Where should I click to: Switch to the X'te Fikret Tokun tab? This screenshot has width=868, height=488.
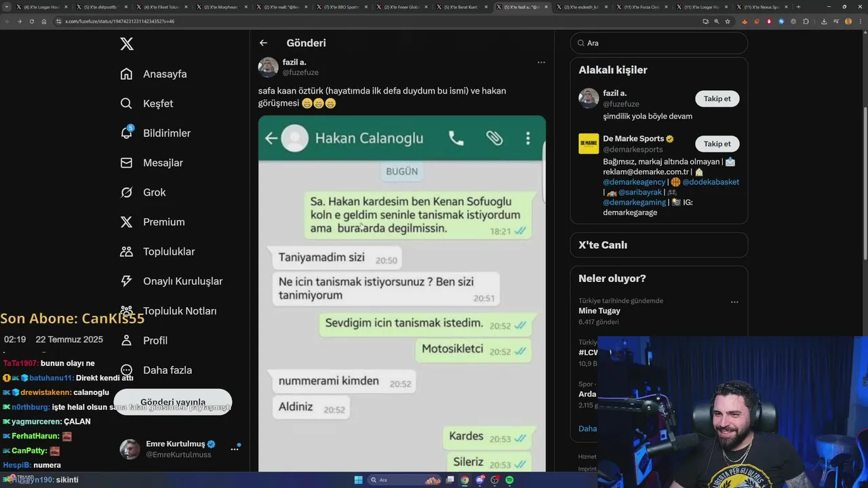(x=162, y=7)
